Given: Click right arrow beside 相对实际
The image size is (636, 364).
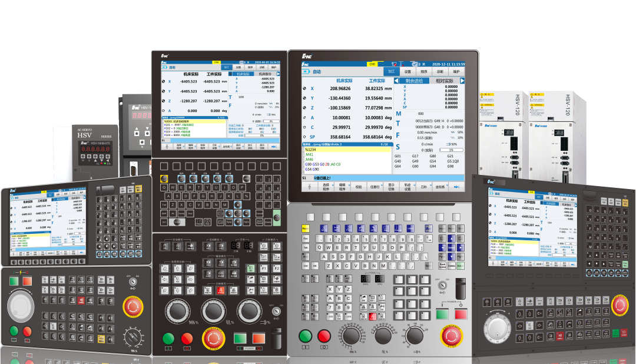Looking at the screenshot, I should point(462,81).
